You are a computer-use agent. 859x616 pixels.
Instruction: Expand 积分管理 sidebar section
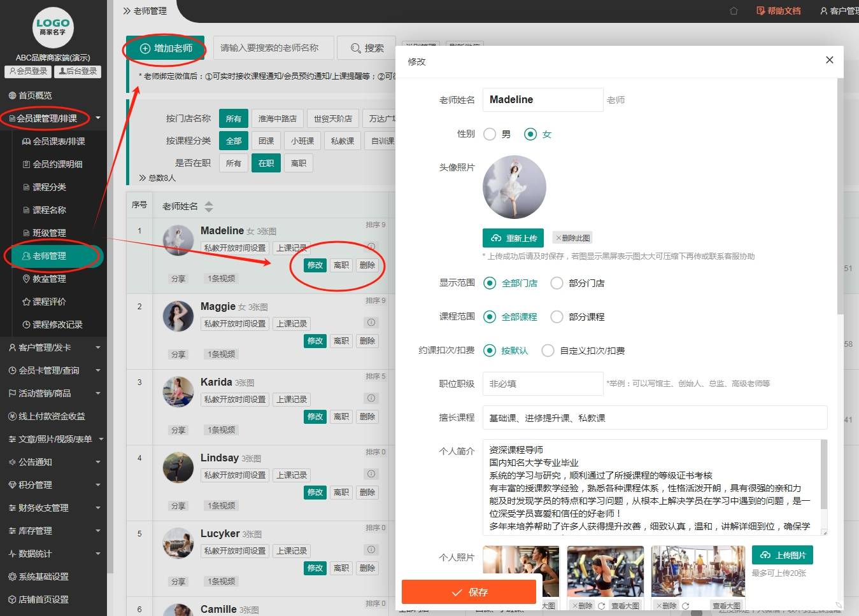pos(53,485)
